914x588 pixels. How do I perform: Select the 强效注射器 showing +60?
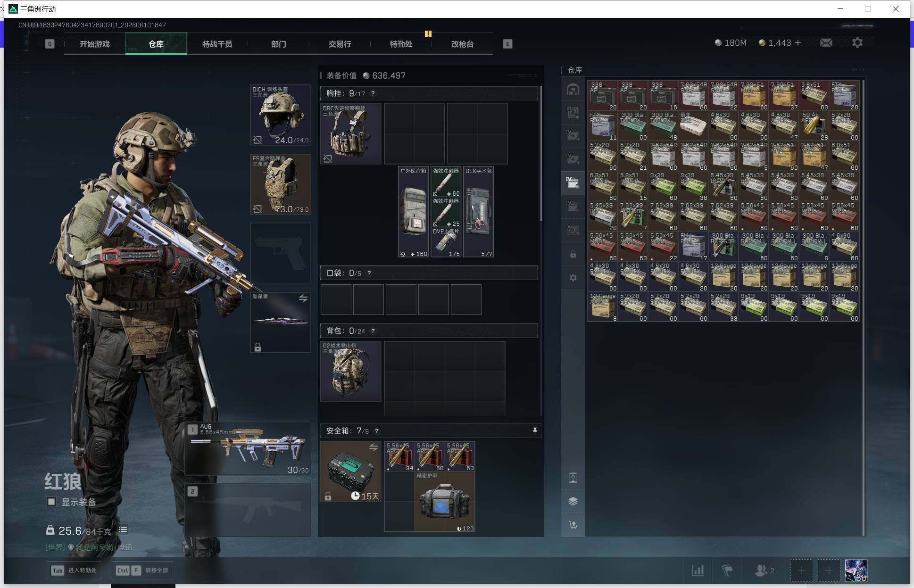[x=446, y=182]
